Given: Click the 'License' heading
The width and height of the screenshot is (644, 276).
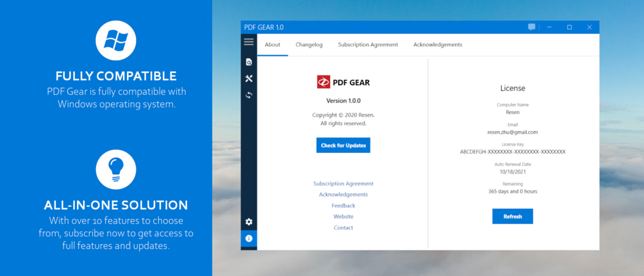Looking at the screenshot, I should point(513,88).
